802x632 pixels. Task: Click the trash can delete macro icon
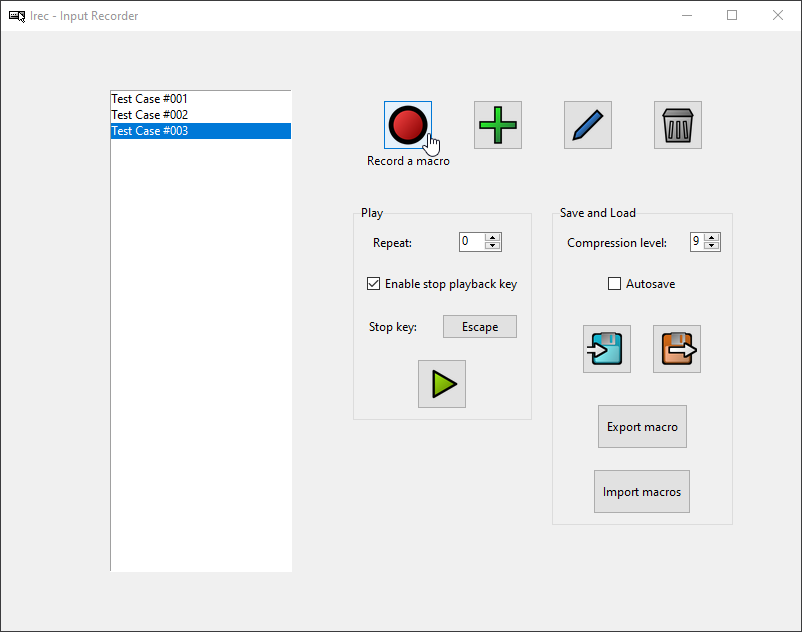point(678,125)
